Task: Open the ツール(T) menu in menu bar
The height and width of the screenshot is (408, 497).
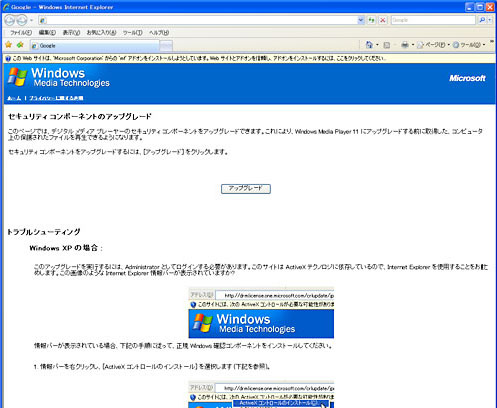Action: [x=133, y=33]
